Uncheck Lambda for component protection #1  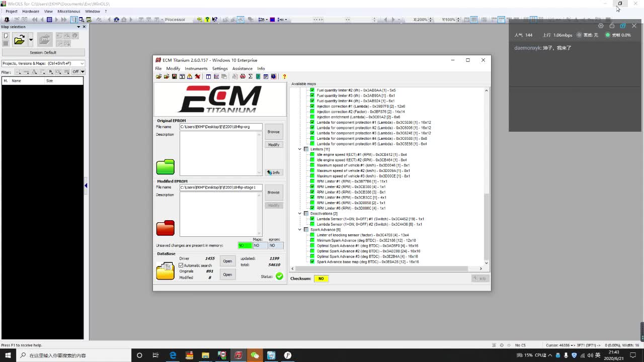tap(312, 122)
